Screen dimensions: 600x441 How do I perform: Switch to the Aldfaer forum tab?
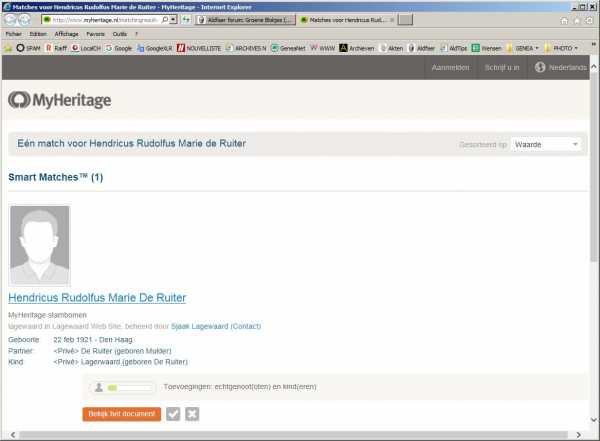[x=245, y=19]
